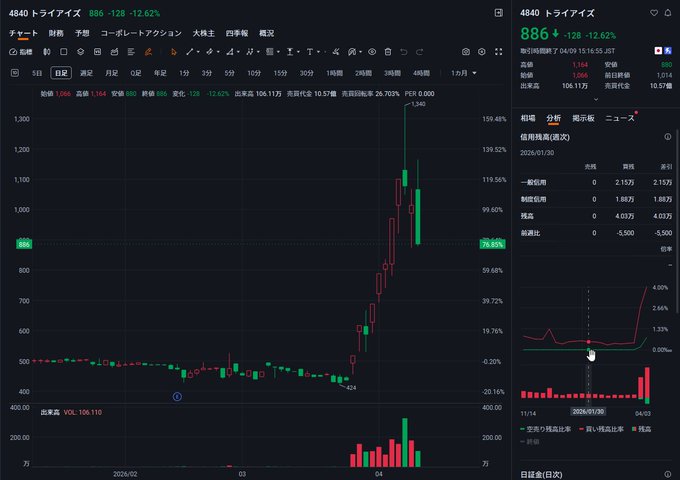Redo the last drawing action
This screenshot has height=480, width=680.
click(x=419, y=52)
